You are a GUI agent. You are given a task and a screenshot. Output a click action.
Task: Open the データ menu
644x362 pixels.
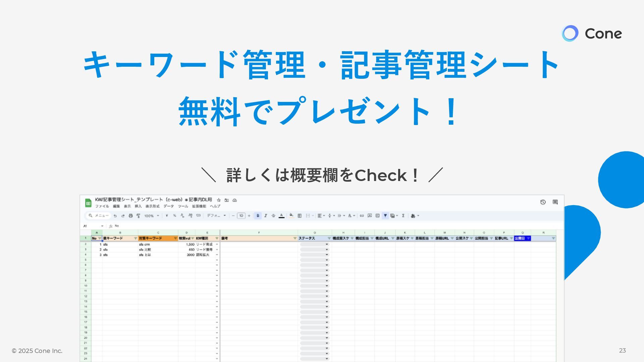(169, 206)
